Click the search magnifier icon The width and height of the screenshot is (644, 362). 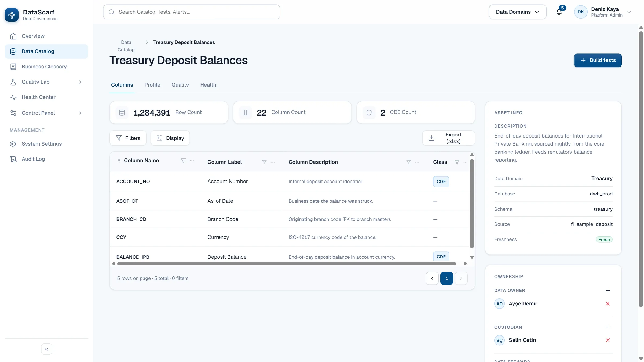[112, 12]
